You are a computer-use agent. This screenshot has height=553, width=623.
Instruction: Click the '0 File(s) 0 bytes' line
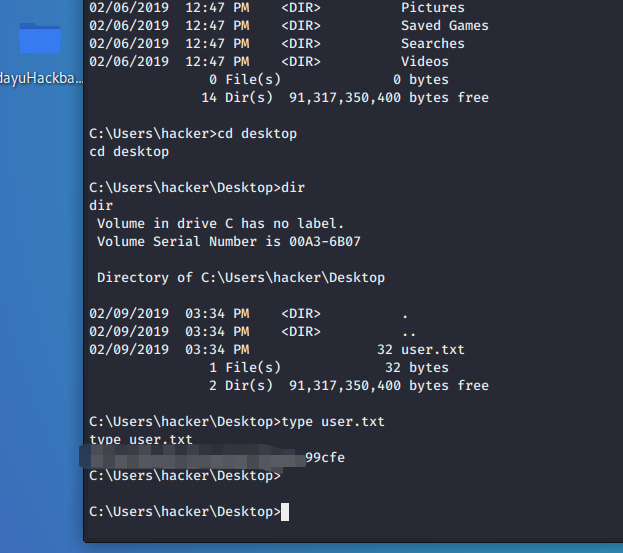329,80
